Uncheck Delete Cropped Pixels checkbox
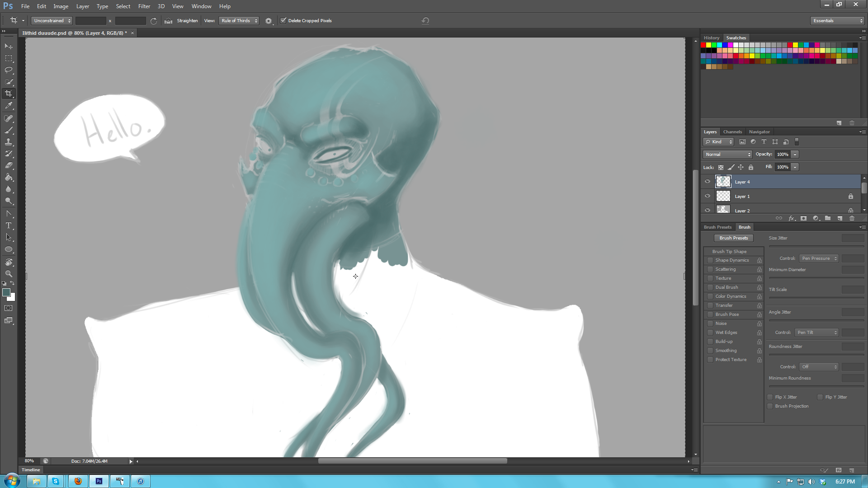 [x=283, y=21]
